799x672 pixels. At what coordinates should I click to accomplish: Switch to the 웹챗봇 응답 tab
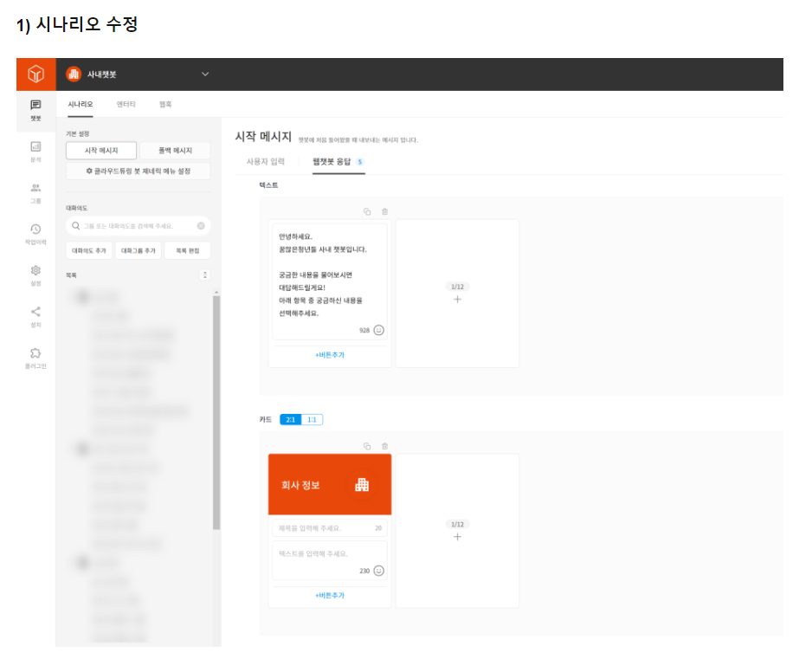click(332, 162)
